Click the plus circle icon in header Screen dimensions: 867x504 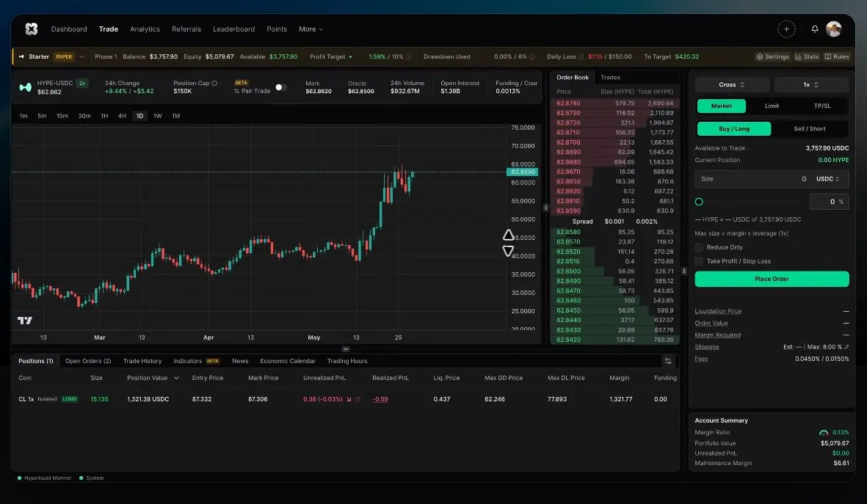click(786, 29)
